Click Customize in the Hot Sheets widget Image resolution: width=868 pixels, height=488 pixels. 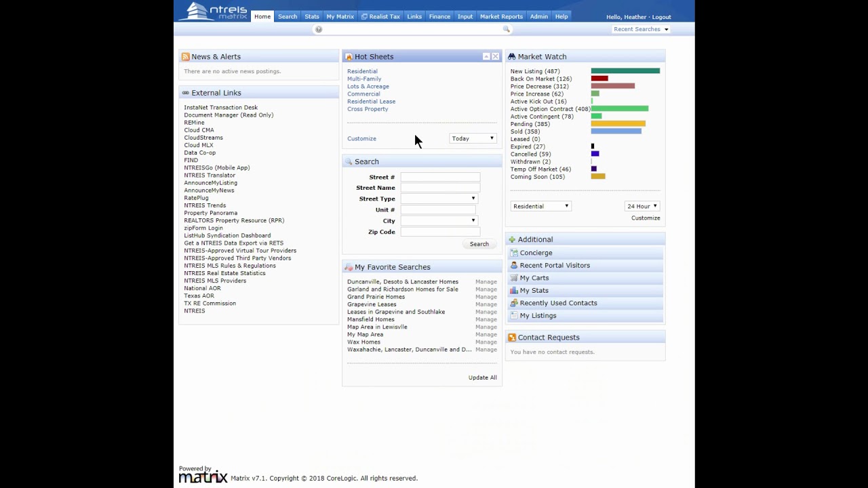[361, 138]
